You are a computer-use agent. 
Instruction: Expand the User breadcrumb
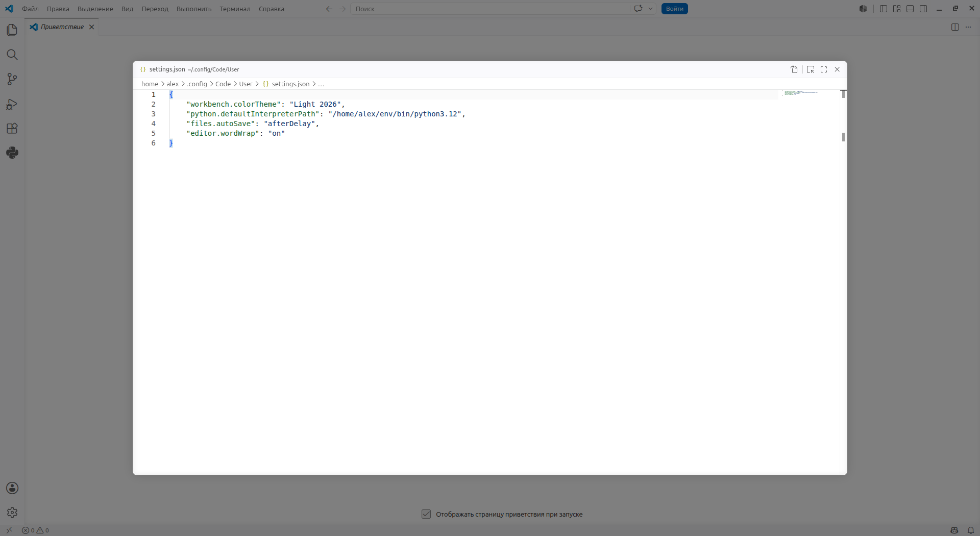pyautogui.click(x=246, y=84)
